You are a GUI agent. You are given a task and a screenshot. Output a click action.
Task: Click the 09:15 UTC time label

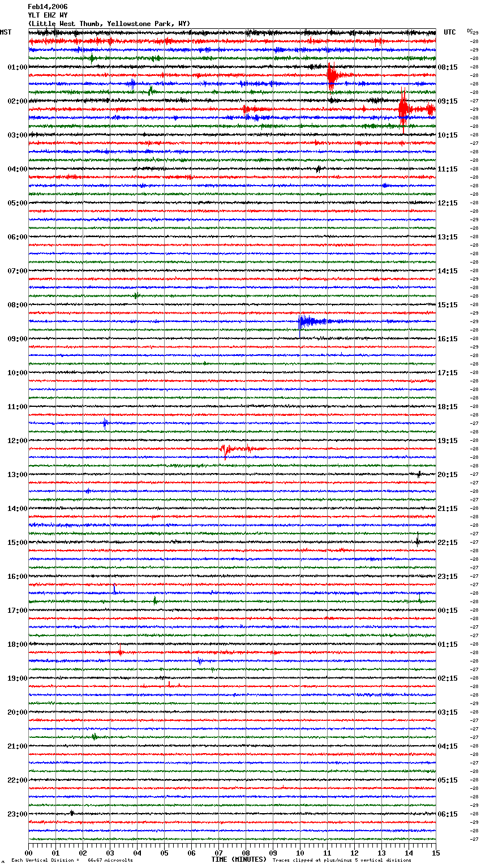point(448,101)
